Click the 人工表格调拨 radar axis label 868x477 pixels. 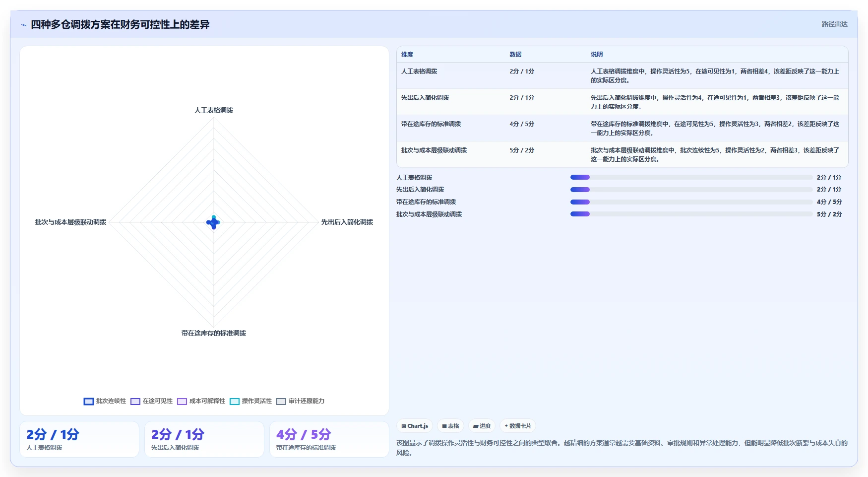click(214, 111)
